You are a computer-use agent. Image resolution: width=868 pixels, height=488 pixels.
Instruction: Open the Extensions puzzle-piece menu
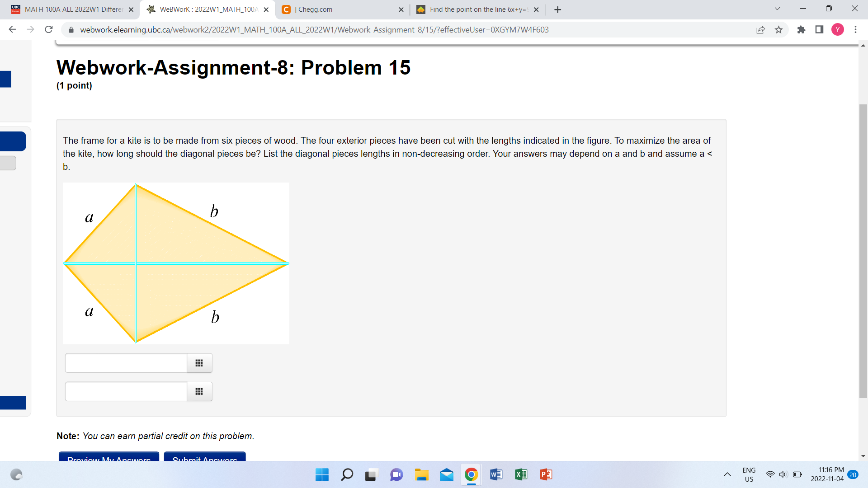pos(802,29)
